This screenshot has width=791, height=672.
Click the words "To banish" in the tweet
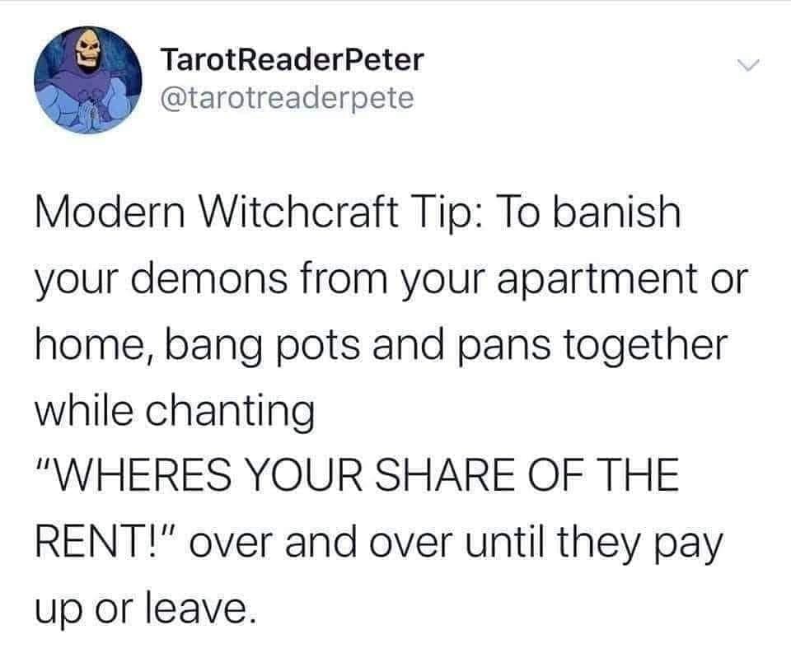(x=588, y=211)
